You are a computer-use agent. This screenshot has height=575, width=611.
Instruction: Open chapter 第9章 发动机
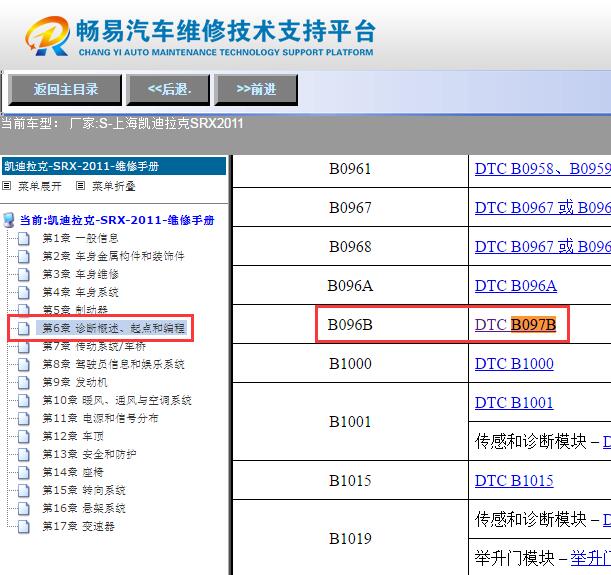tap(75, 382)
